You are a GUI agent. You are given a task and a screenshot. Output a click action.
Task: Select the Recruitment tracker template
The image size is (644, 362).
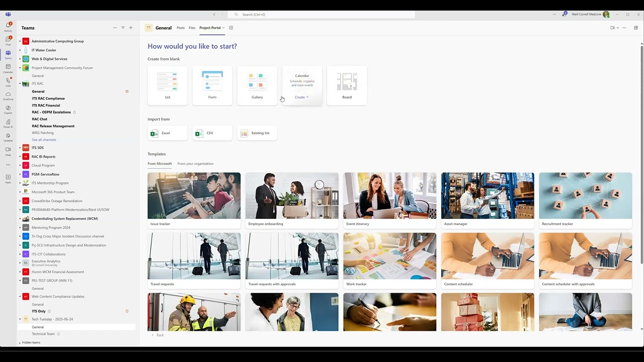click(x=585, y=201)
